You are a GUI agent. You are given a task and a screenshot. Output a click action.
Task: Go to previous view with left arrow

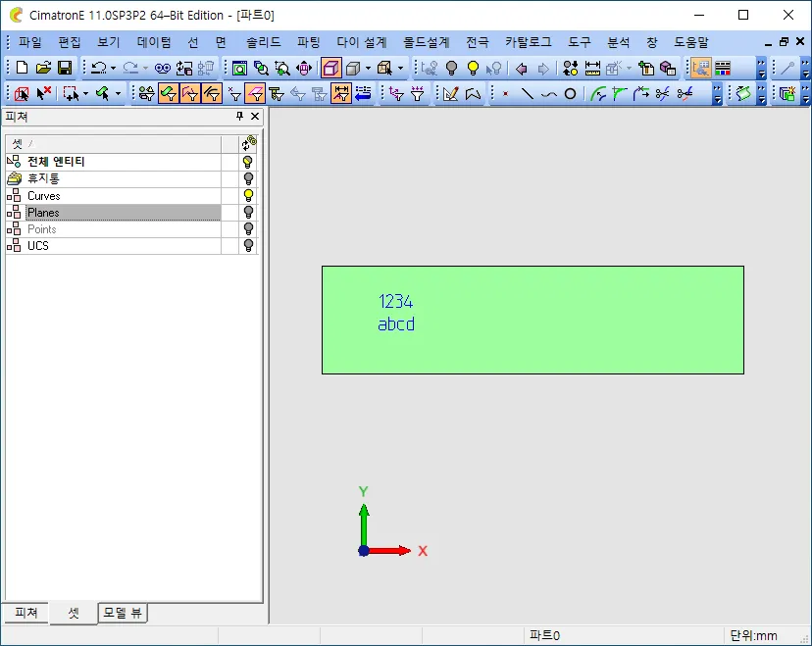pos(522,68)
